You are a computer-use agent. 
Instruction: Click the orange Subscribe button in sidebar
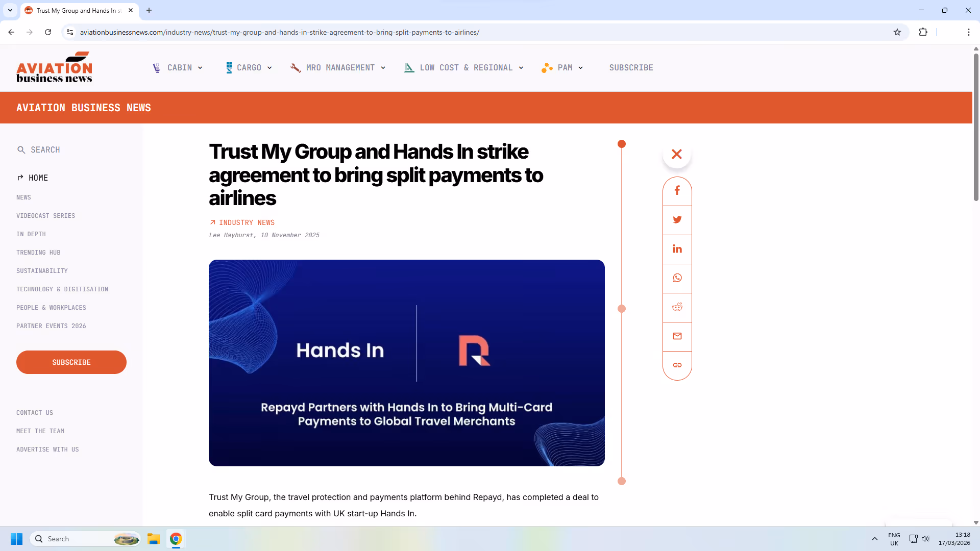pyautogui.click(x=71, y=362)
